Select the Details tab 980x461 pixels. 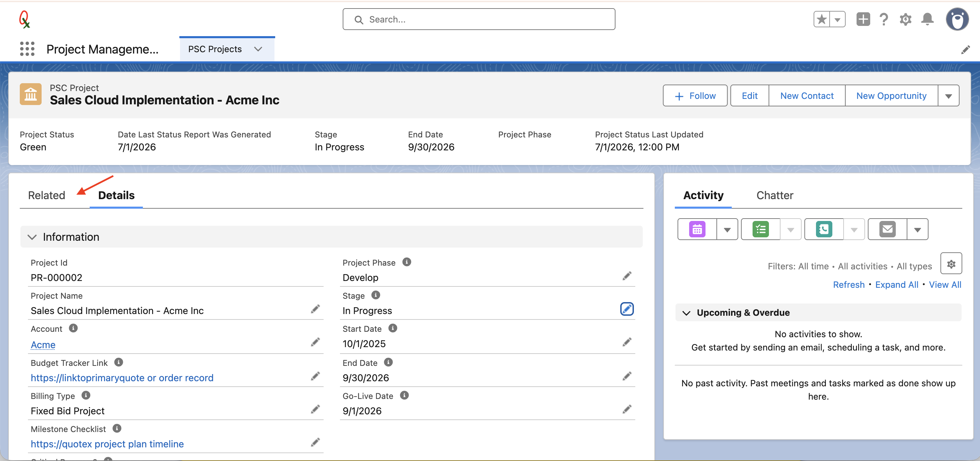point(116,195)
